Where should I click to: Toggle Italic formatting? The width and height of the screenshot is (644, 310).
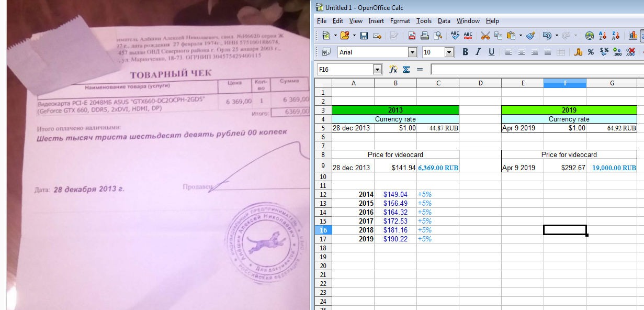pos(478,52)
